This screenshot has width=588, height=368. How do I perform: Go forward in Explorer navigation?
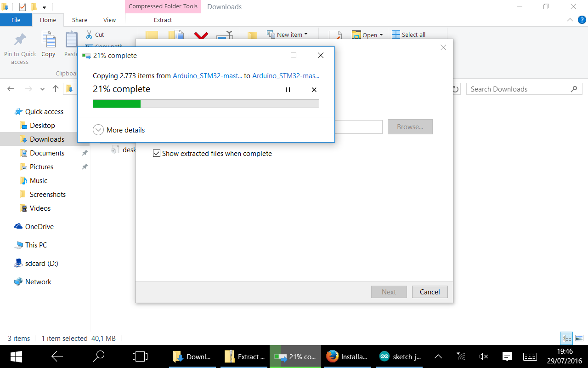[28, 89]
